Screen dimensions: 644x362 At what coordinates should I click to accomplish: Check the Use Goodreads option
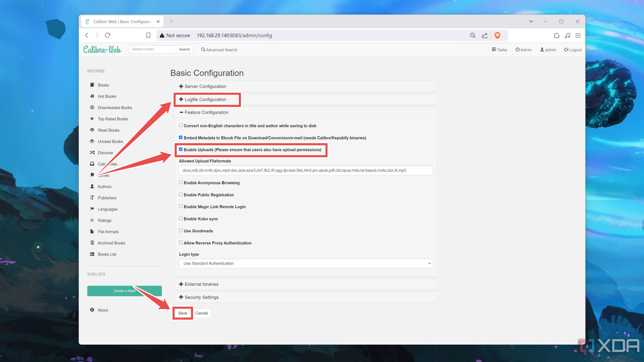[180, 230]
